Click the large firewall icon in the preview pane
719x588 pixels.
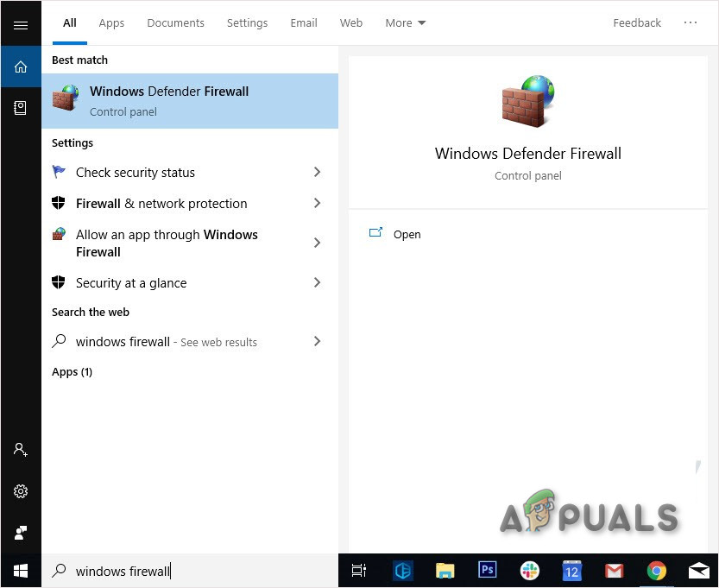point(527,101)
